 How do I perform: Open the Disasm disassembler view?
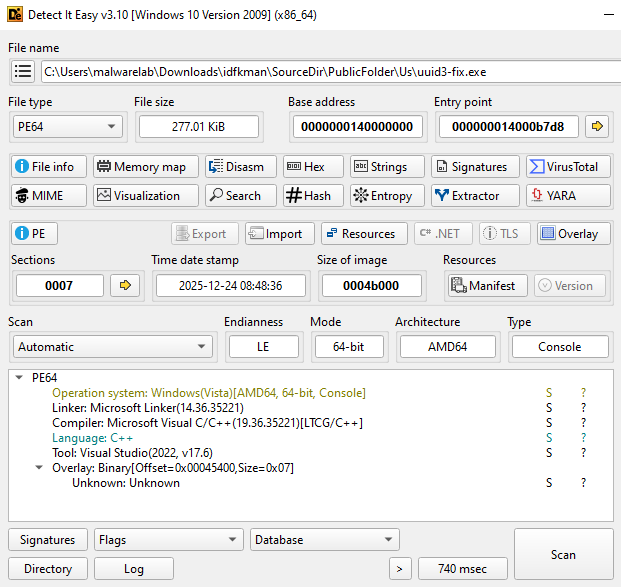[x=234, y=167]
